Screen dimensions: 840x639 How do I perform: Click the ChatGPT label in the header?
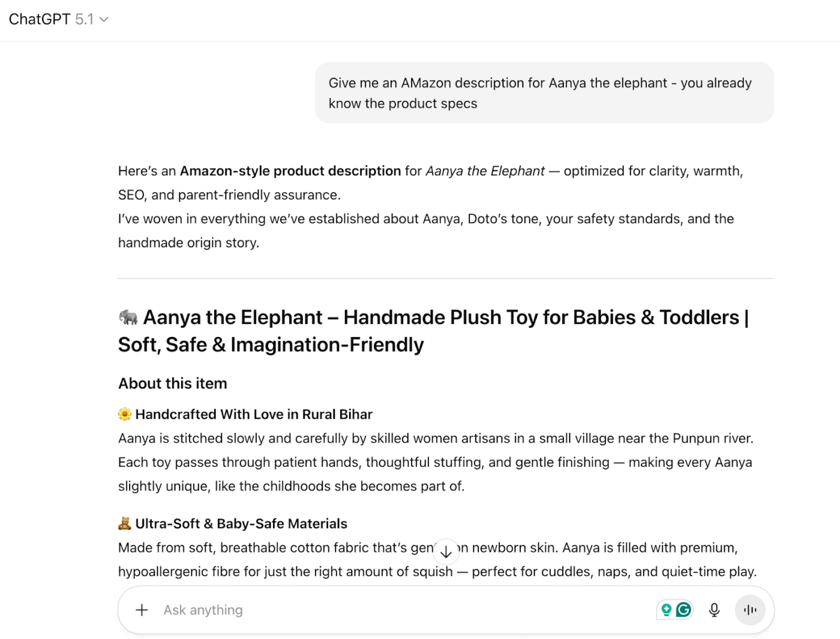coord(39,19)
